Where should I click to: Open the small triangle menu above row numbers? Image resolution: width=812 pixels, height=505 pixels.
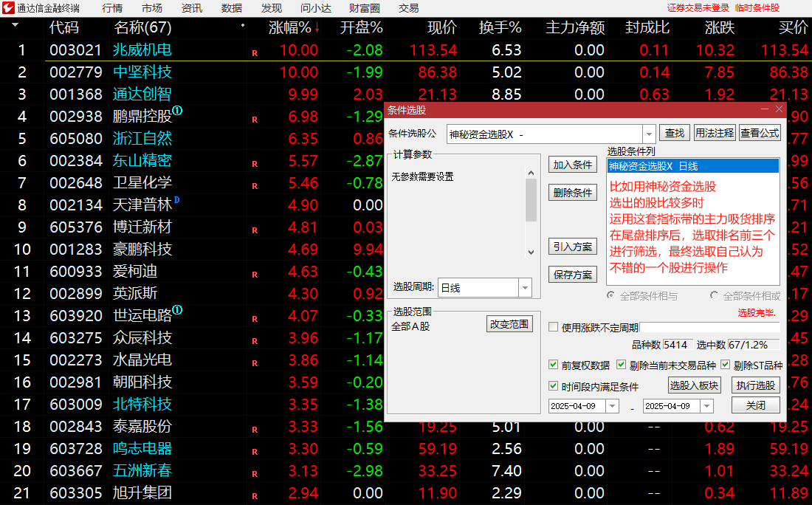coord(15,24)
